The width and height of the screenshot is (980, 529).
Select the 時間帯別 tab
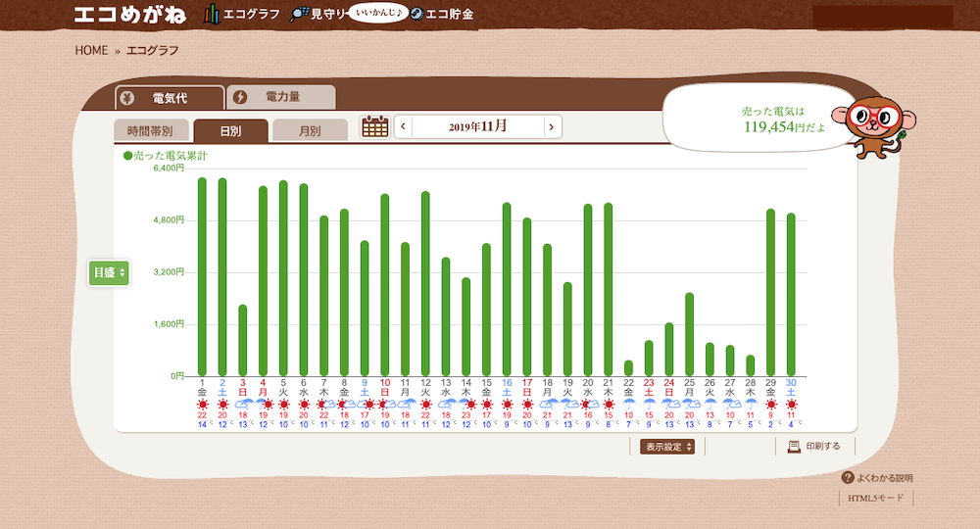point(151,130)
